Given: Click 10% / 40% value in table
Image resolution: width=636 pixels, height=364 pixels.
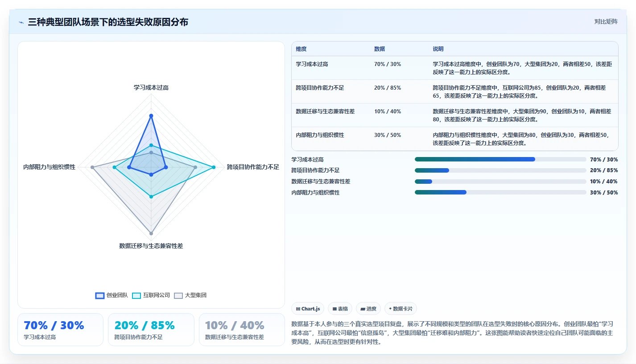Looking at the screenshot, I should [388, 112].
